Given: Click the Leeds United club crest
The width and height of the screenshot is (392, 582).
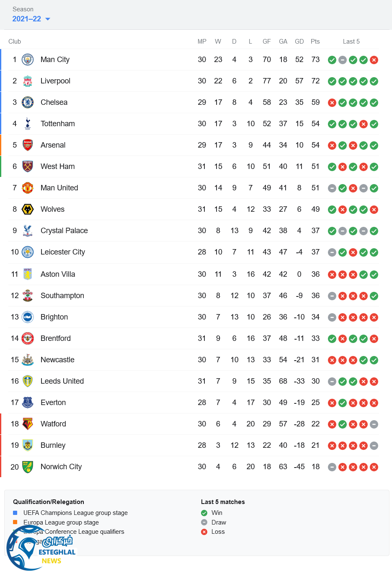Looking at the screenshot, I should (28, 381).
